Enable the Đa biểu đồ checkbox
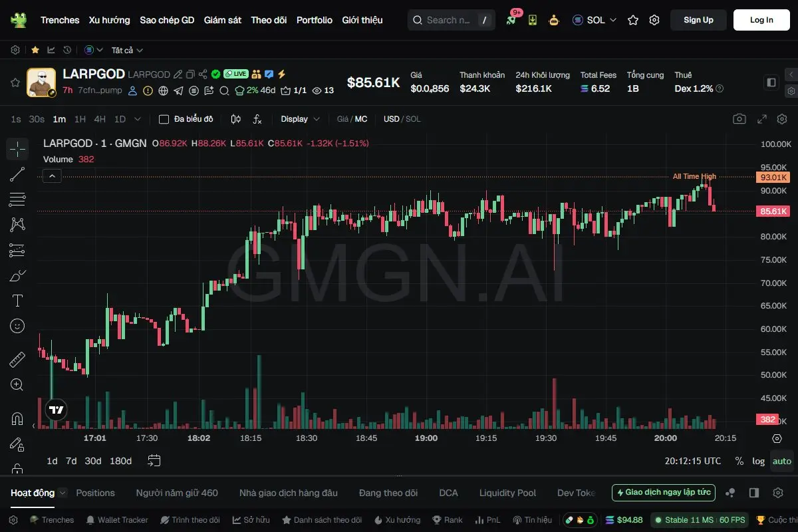 (x=164, y=119)
